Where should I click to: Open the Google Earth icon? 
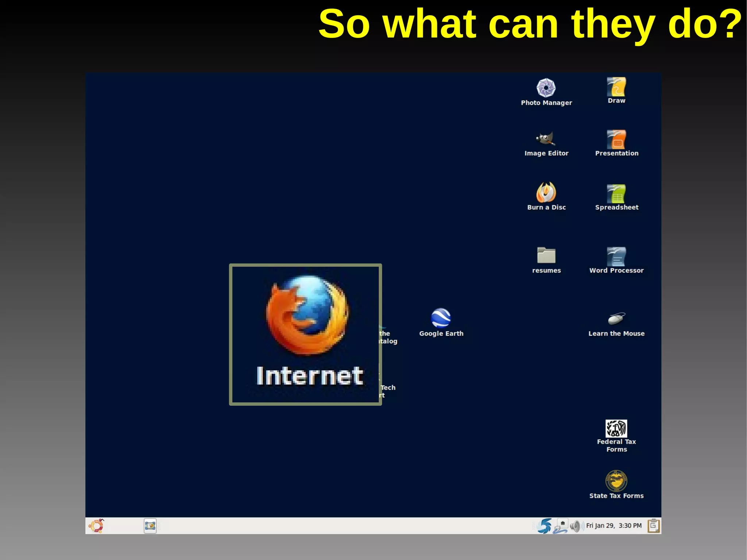click(x=441, y=318)
